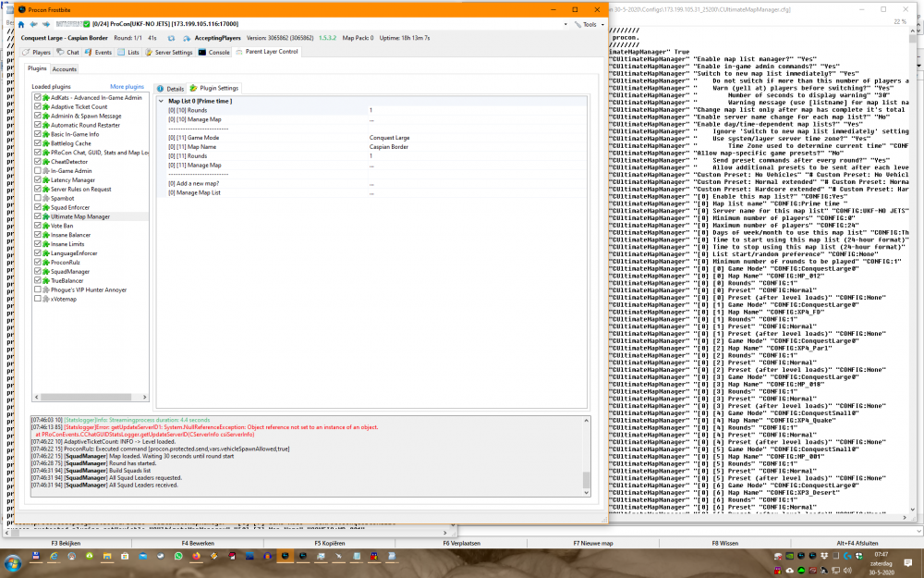Collapse the Map List 0 Prime time section
The image size is (924, 578).
coord(162,100)
